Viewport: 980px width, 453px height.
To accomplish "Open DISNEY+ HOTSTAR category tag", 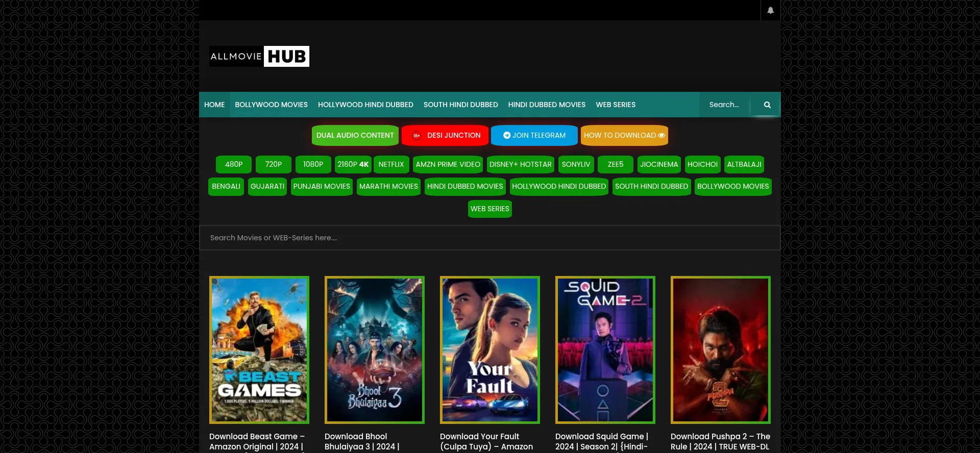I will [x=521, y=164].
